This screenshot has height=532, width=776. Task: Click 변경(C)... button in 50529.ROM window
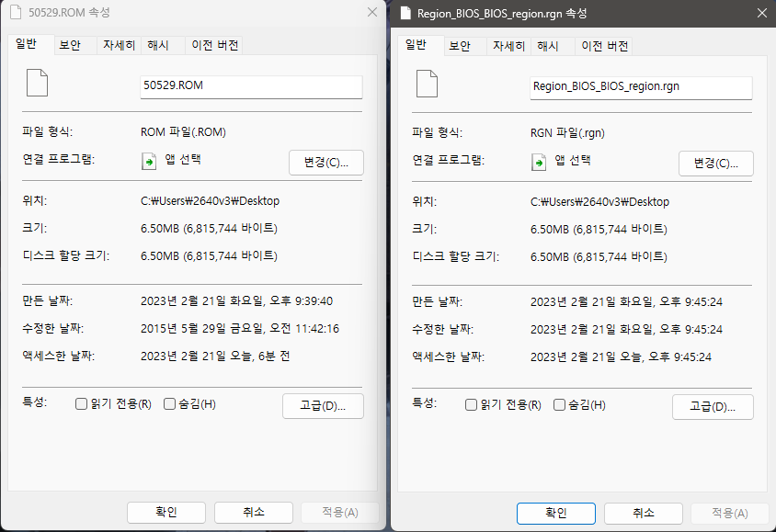pyautogui.click(x=326, y=163)
